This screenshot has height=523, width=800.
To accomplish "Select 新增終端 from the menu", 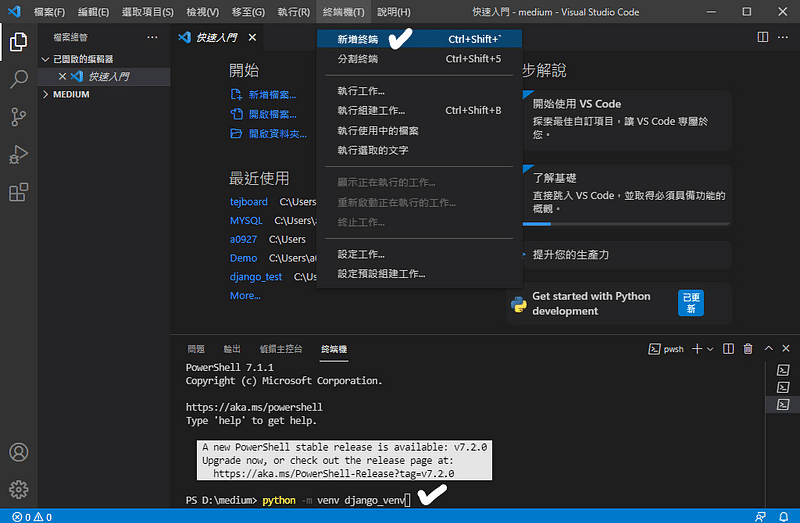I will click(358, 39).
